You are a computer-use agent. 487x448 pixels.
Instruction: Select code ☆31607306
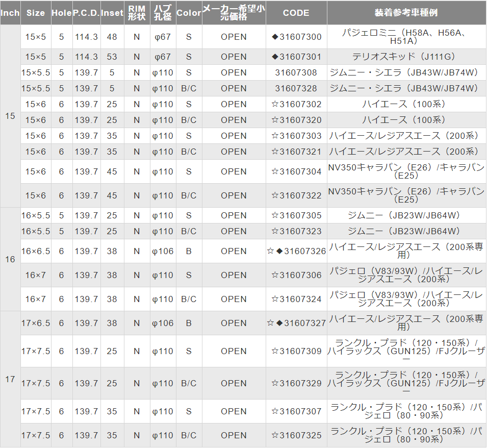(x=296, y=275)
